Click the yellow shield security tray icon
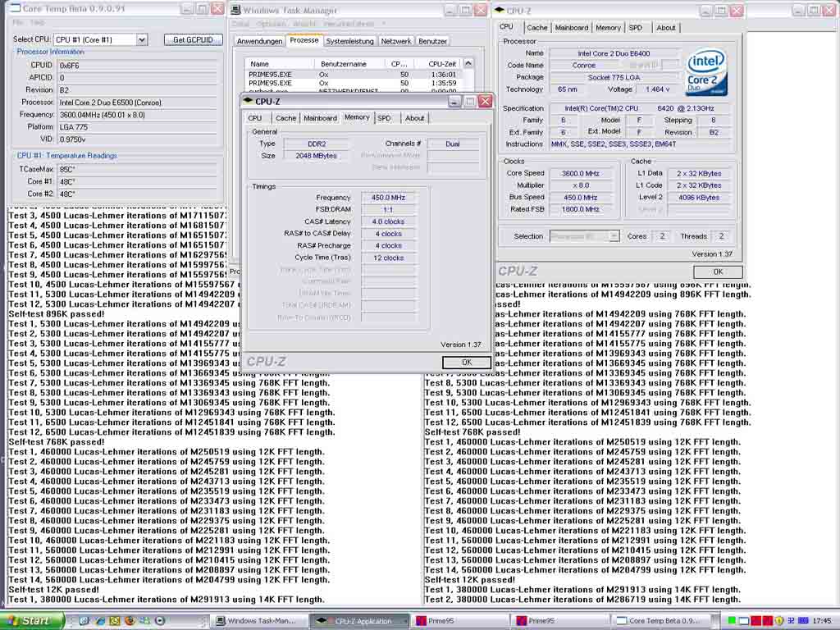This screenshot has width=840, height=630. click(x=779, y=620)
